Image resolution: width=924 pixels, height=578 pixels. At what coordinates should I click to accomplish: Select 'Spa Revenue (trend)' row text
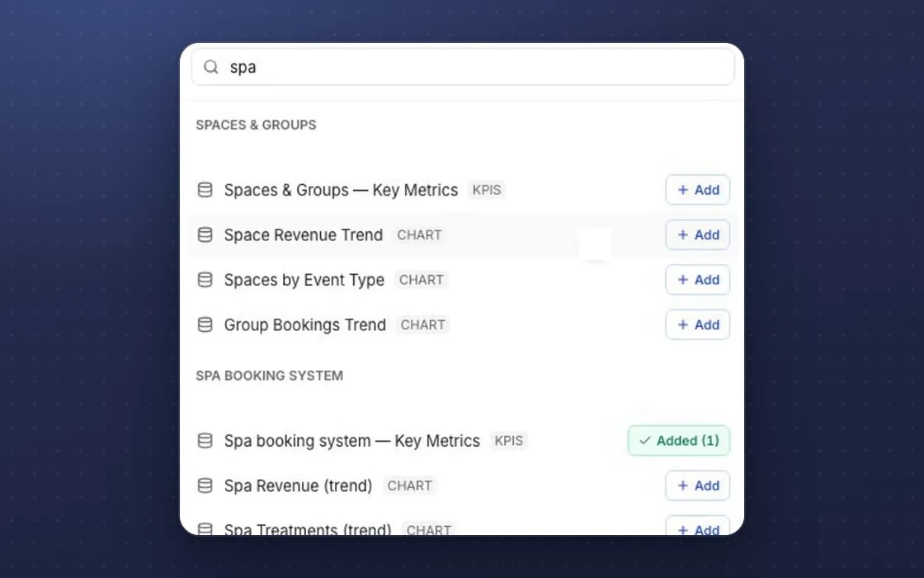point(298,486)
